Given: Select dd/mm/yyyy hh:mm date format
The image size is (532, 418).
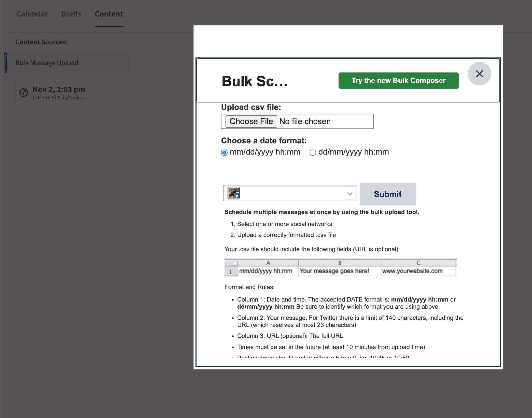Looking at the screenshot, I should click(313, 153).
